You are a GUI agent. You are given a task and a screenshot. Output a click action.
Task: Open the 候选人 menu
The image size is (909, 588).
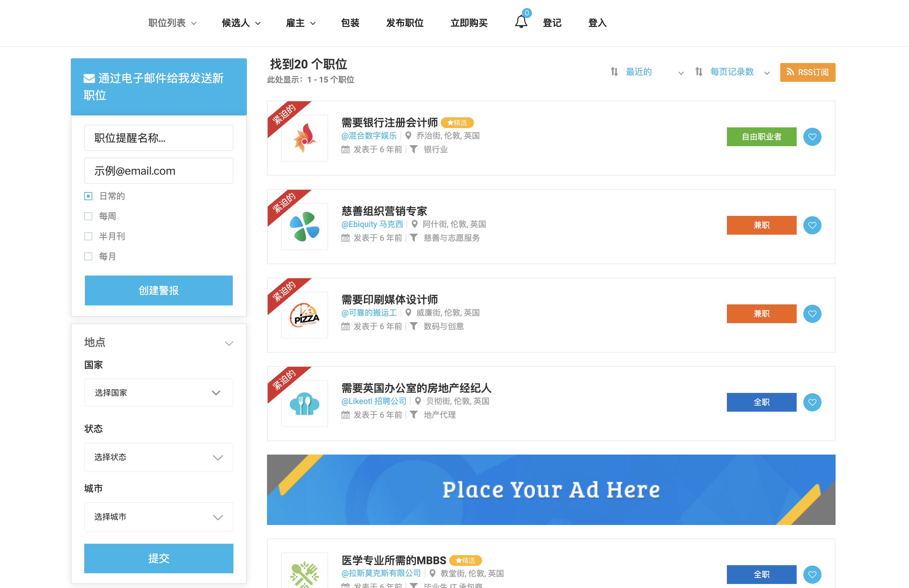241,23
